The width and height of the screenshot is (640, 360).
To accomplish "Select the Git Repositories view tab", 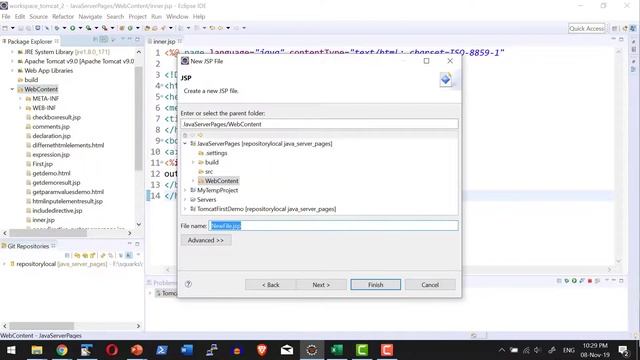I will pos(28,246).
